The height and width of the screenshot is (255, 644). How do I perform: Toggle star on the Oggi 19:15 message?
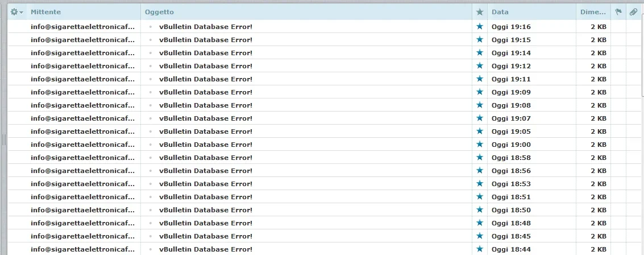pyautogui.click(x=480, y=39)
